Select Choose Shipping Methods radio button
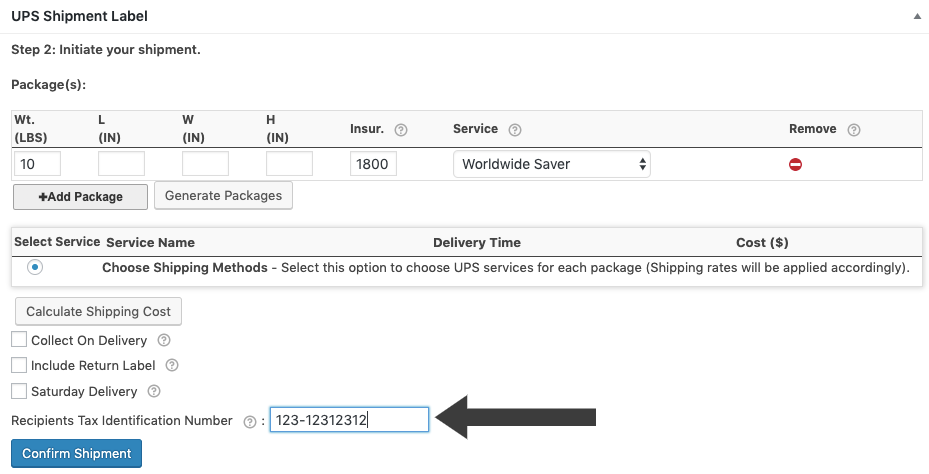The height and width of the screenshot is (474, 929). 35,267
